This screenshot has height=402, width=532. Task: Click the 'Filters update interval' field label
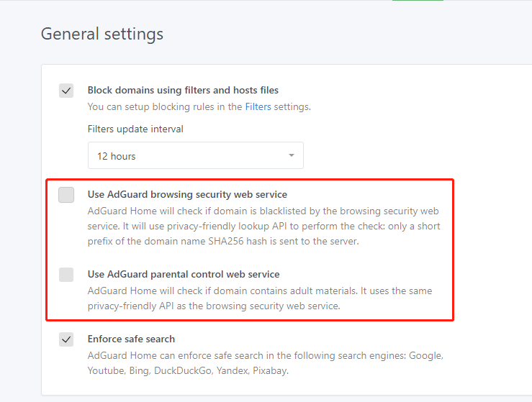click(135, 129)
